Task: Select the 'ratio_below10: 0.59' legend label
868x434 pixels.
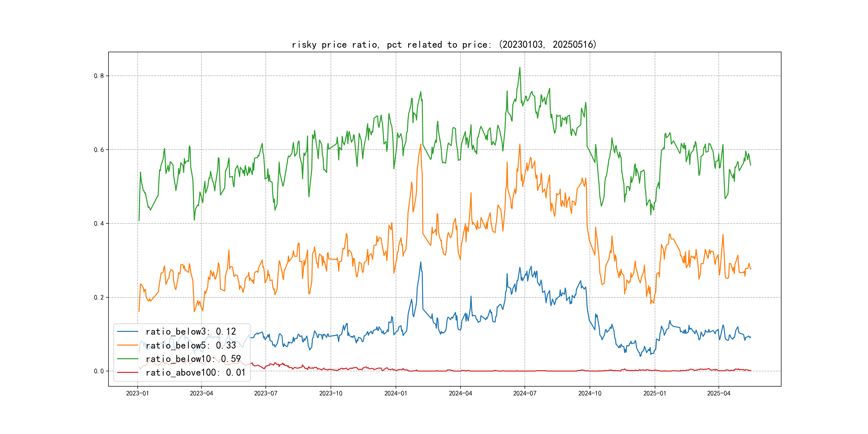Action: click(x=193, y=359)
